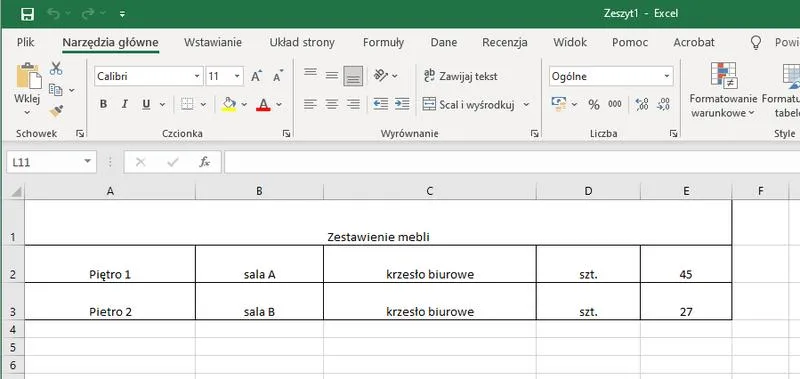Open the Borders dropdown arrow
Viewport: 800px width, 379px height.
click(x=203, y=105)
